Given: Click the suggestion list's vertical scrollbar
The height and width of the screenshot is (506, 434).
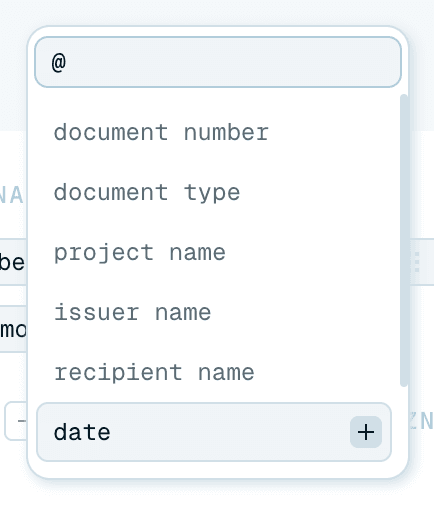Looking at the screenshot, I should click(x=404, y=240).
